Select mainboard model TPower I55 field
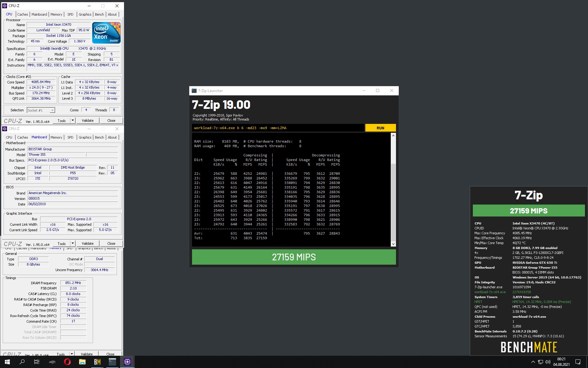The height and width of the screenshot is (368, 588). 56,155
